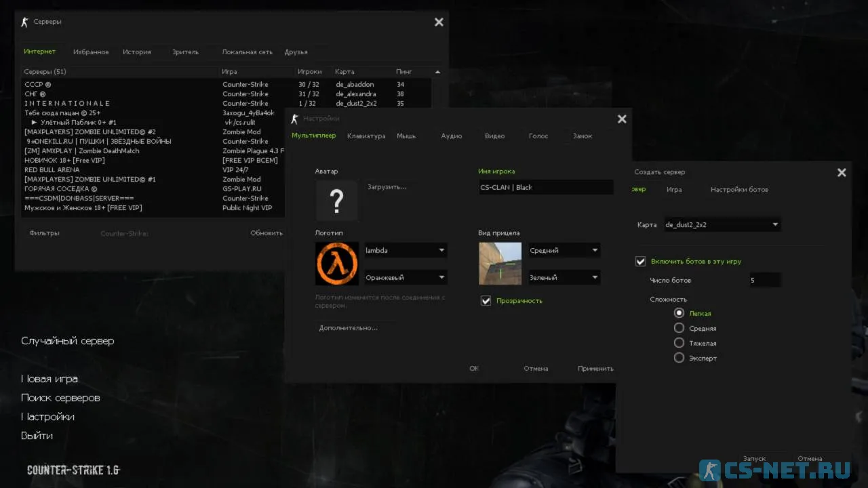Select the Эксперт difficulty radio button
This screenshot has height=488, width=868.
click(679, 358)
